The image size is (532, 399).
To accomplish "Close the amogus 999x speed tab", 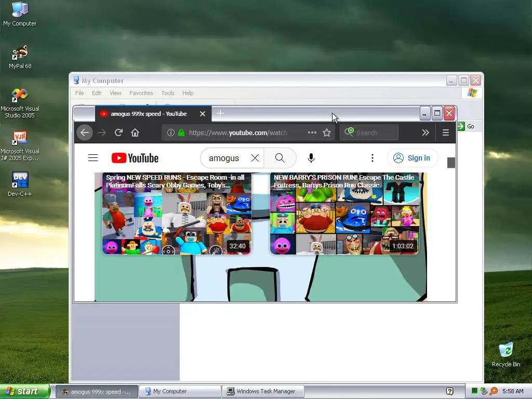I will [x=203, y=114].
